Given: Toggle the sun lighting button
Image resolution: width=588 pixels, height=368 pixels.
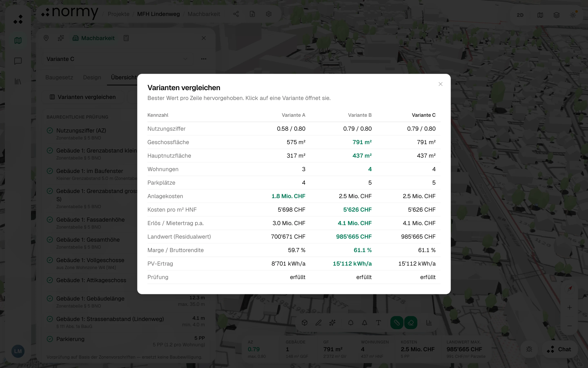Looking at the screenshot, I should coord(573,15).
